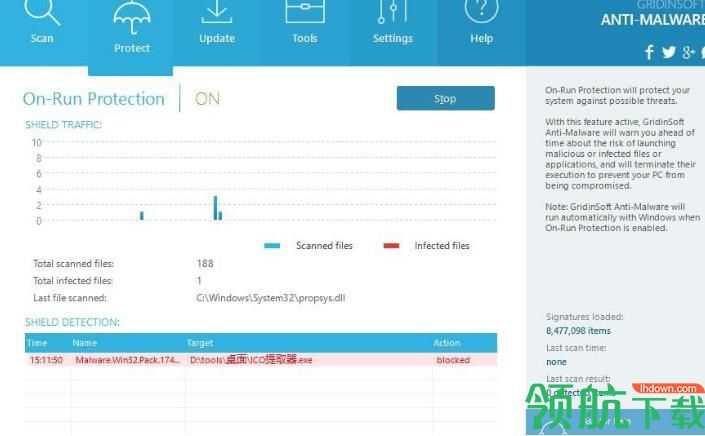Switch to the Settings tab label
Image resolution: width=705 pixels, height=436 pixels.
pos(393,39)
